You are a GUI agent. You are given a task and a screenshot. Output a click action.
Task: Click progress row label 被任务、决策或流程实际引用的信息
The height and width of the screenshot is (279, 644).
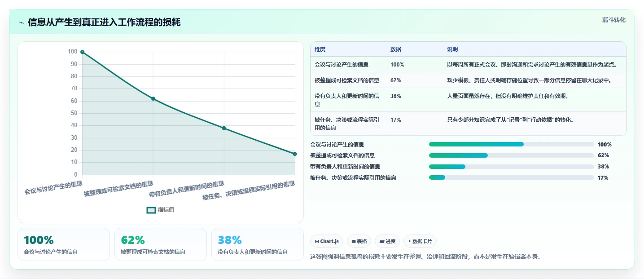(x=353, y=177)
